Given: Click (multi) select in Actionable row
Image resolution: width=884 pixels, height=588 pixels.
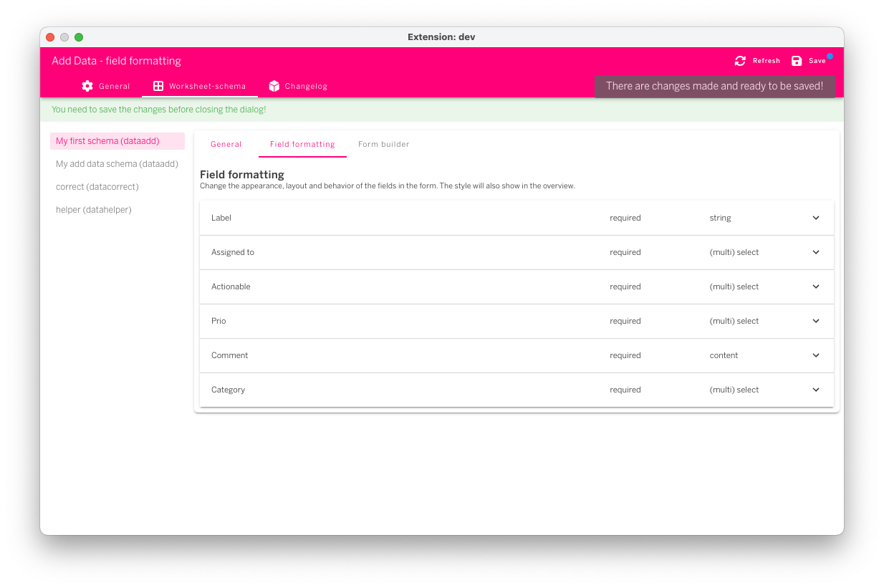Looking at the screenshot, I should [734, 286].
